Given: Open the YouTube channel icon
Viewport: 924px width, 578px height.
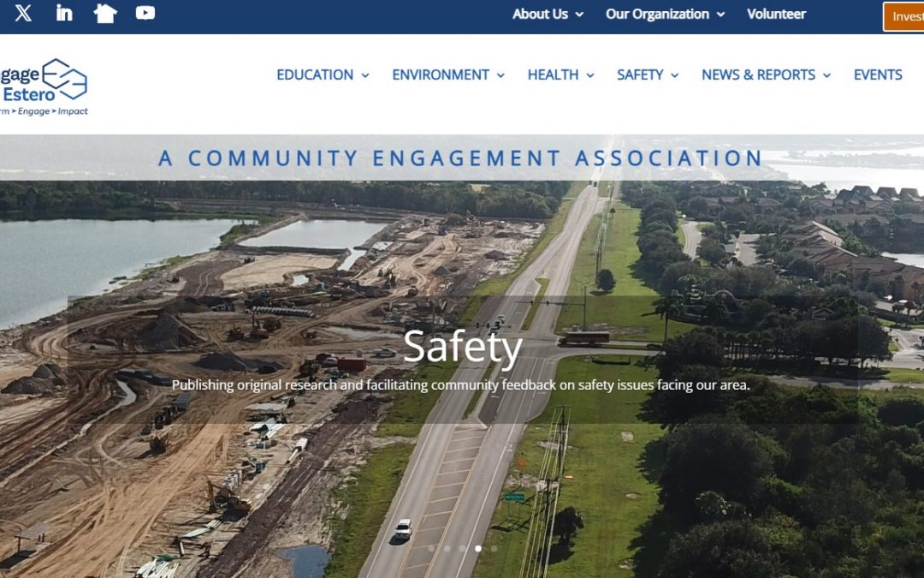Looking at the screenshot, I should (145, 13).
